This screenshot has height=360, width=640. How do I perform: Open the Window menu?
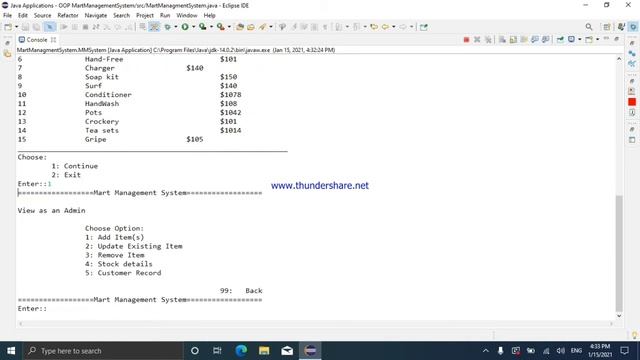tap(187, 16)
